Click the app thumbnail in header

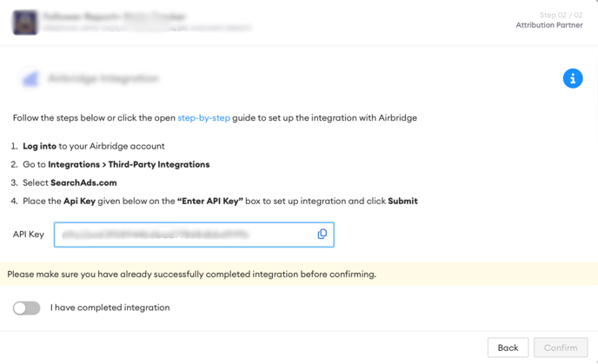[25, 23]
